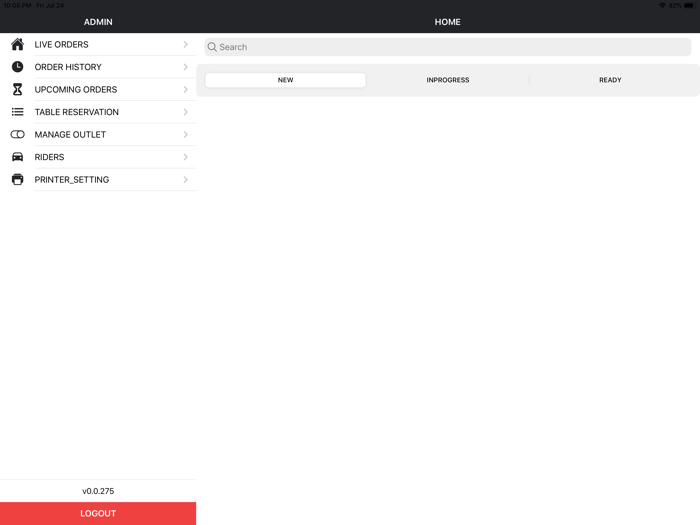Switch to the INPROGRESS tab

448,80
